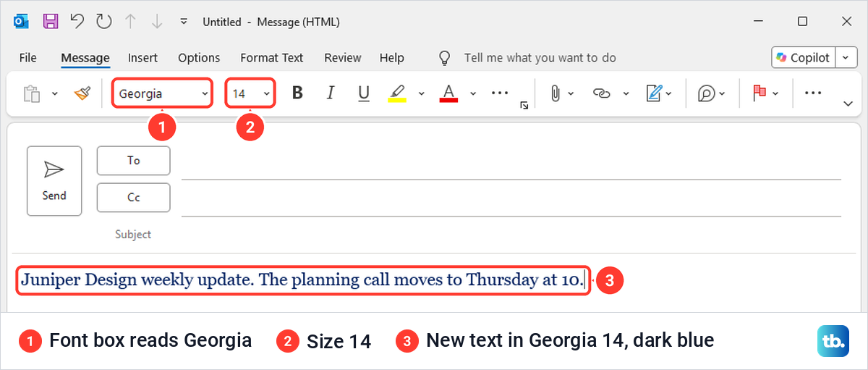Minimize the message window
Screen dimensions: 868x370
click(x=759, y=22)
